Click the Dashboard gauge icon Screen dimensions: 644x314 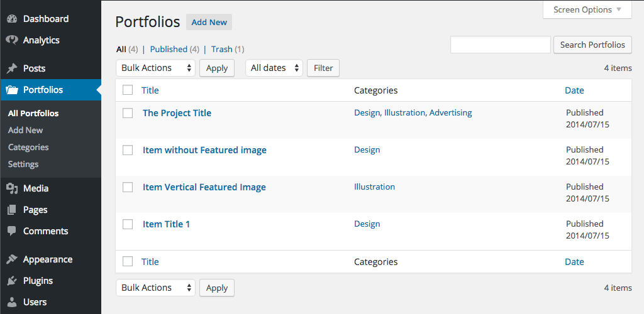pos(13,19)
